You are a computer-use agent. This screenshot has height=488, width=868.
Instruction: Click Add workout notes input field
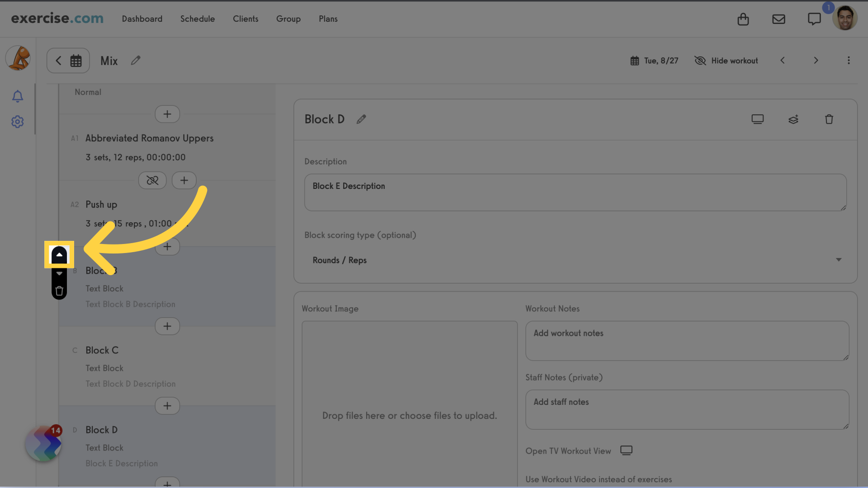(x=687, y=341)
